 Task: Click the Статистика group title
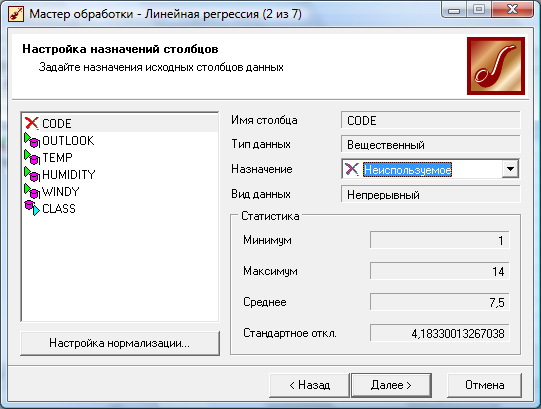(x=270, y=216)
